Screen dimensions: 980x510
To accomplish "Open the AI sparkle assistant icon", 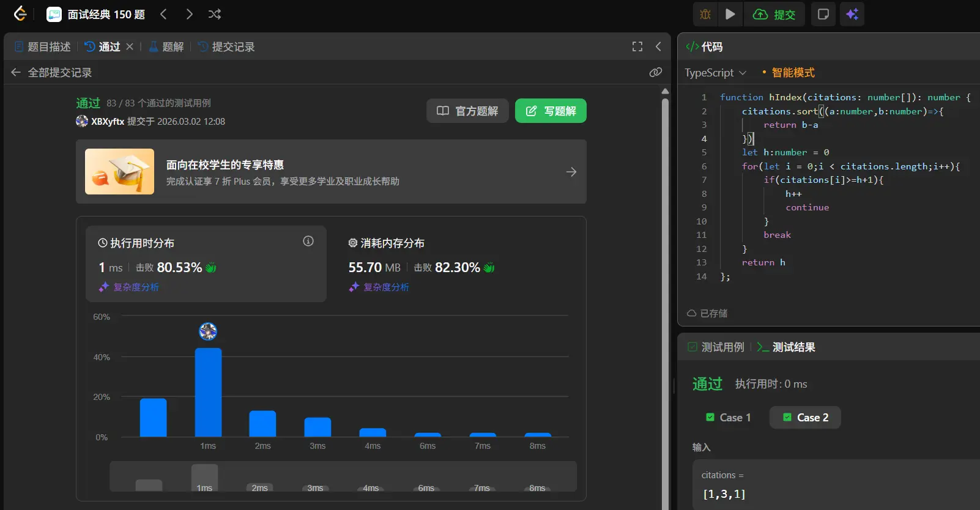I will [x=852, y=14].
